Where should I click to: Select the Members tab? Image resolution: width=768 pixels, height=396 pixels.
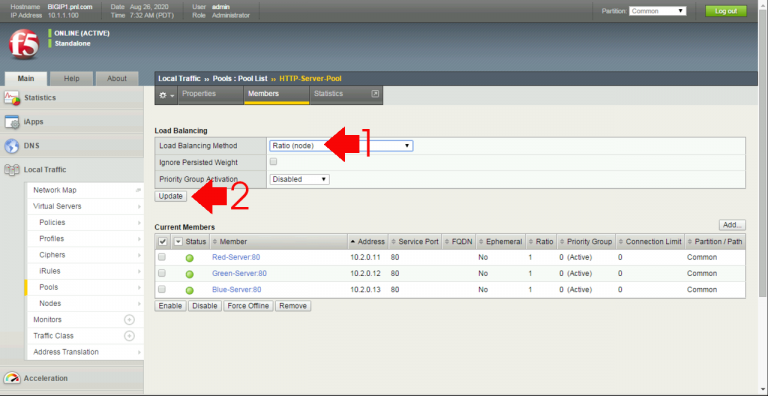pos(277,95)
